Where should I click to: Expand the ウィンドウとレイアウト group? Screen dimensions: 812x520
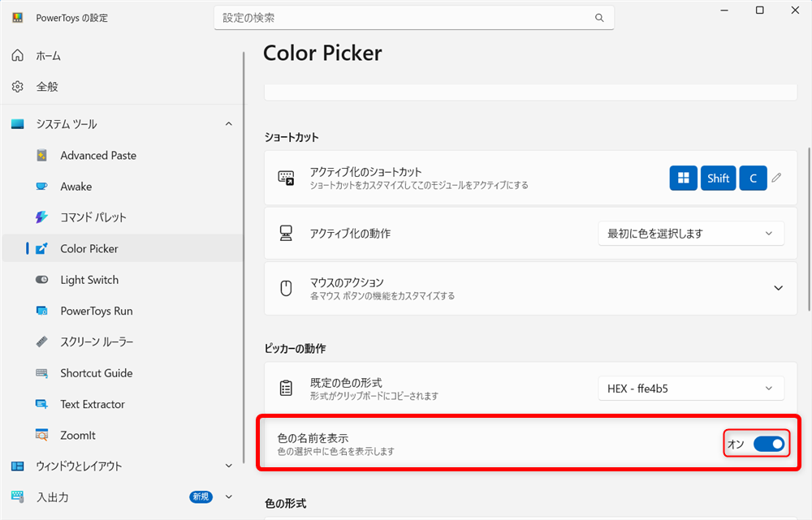(228, 466)
